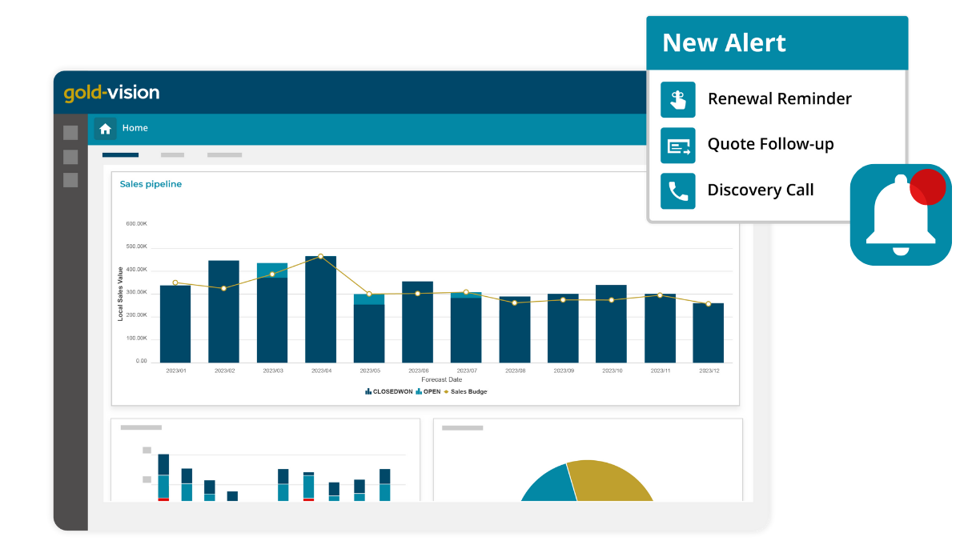This screenshot has height=557, width=980.
Task: Open the notification bell icon
Action: 901,214
